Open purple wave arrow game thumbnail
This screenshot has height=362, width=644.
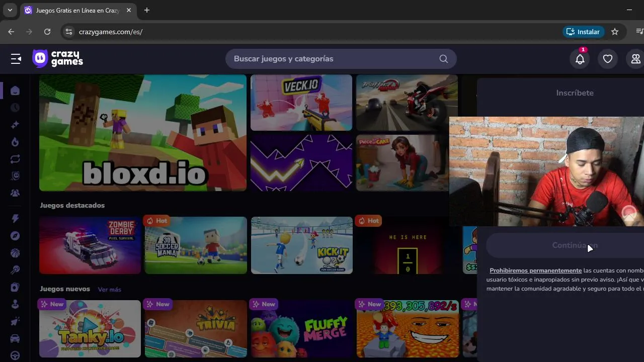[301, 163]
